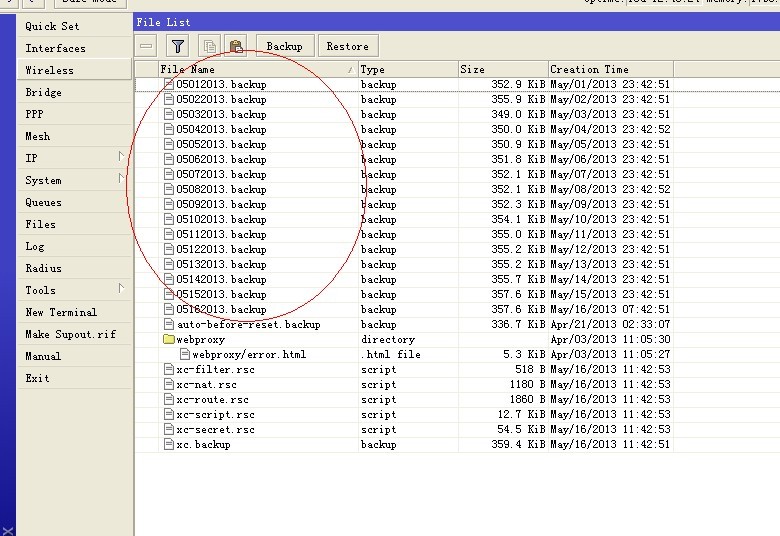Sort by Creation Time column header

coord(611,69)
